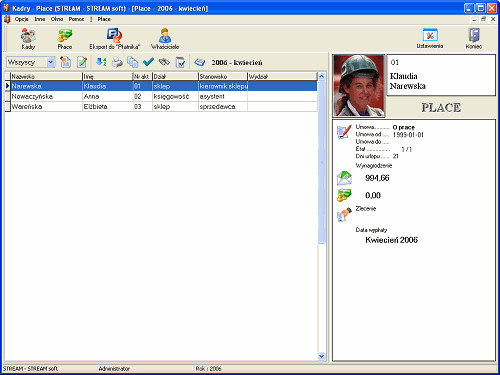Click the vertical scrollbar thumb of the list
The image size is (500, 375).
[x=321, y=162]
